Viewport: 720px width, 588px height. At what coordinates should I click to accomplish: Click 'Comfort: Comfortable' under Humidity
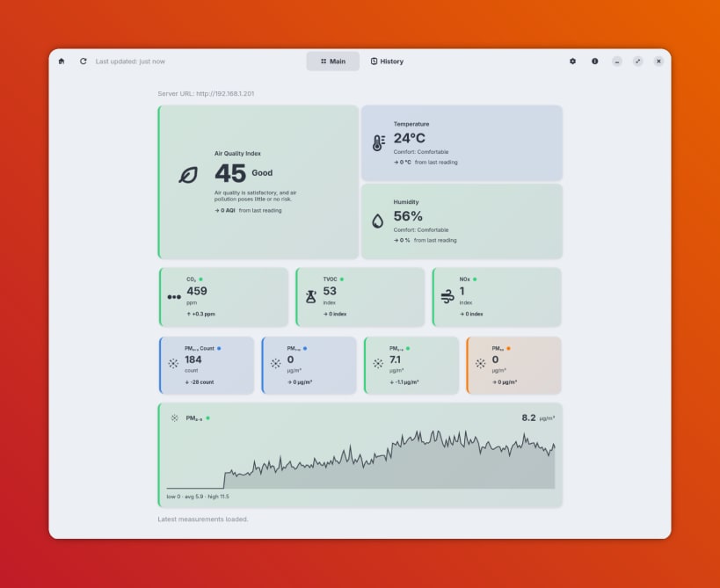(421, 230)
